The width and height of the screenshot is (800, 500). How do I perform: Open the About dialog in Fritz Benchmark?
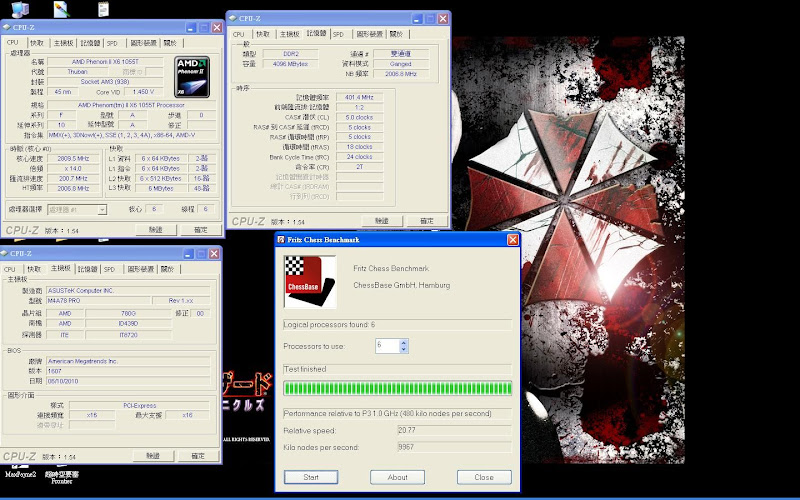(397, 477)
